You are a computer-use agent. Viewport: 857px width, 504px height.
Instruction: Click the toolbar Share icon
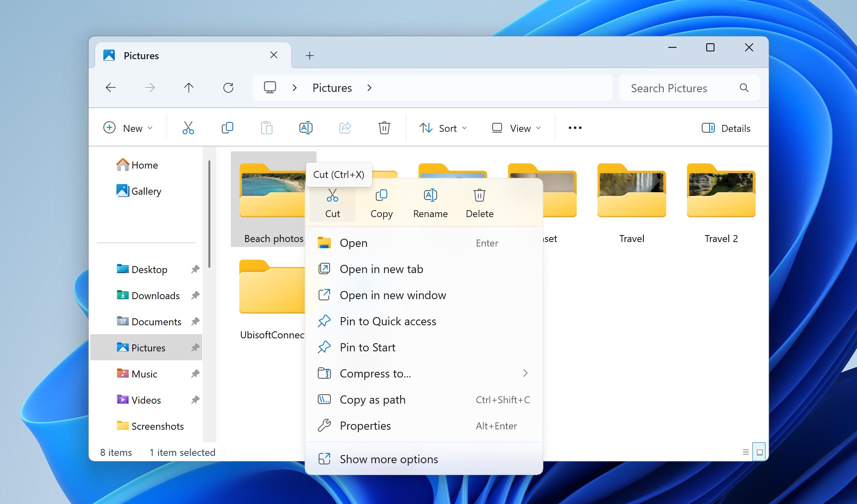(345, 128)
